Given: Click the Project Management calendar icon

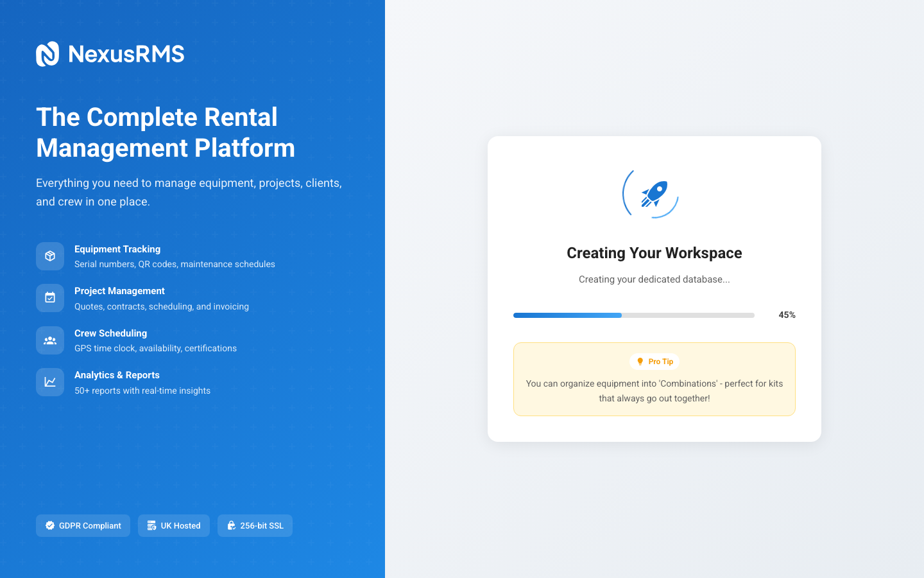Looking at the screenshot, I should coord(50,298).
